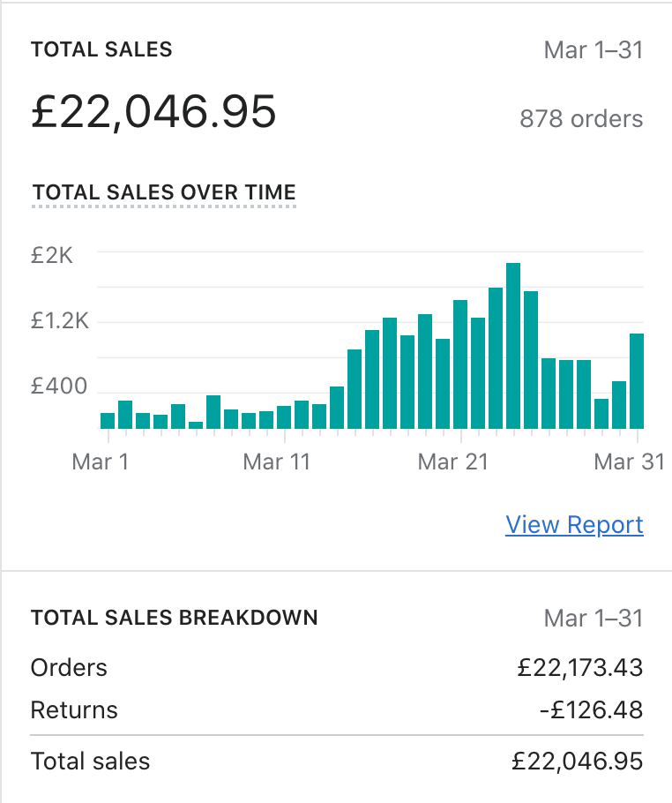Click the £2K y-axis label

tap(52, 255)
